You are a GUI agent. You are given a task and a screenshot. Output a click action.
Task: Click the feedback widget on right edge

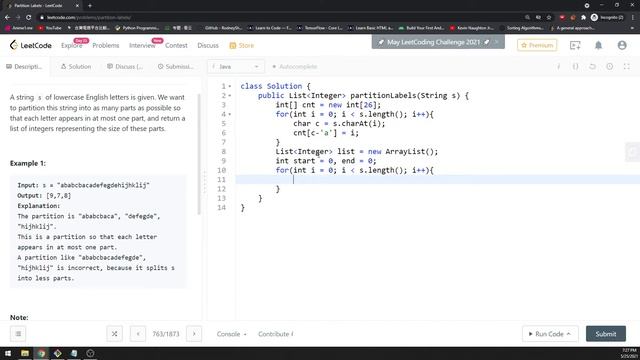coord(633,152)
